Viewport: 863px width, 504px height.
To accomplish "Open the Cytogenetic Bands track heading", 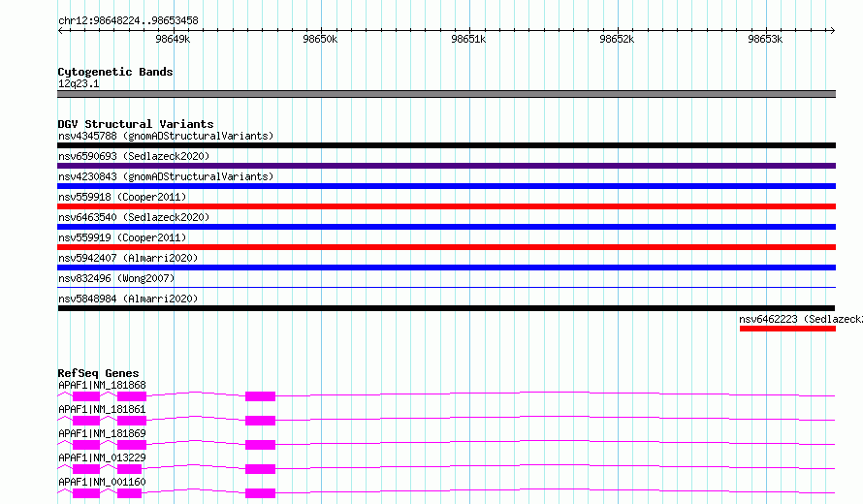I will click(115, 72).
